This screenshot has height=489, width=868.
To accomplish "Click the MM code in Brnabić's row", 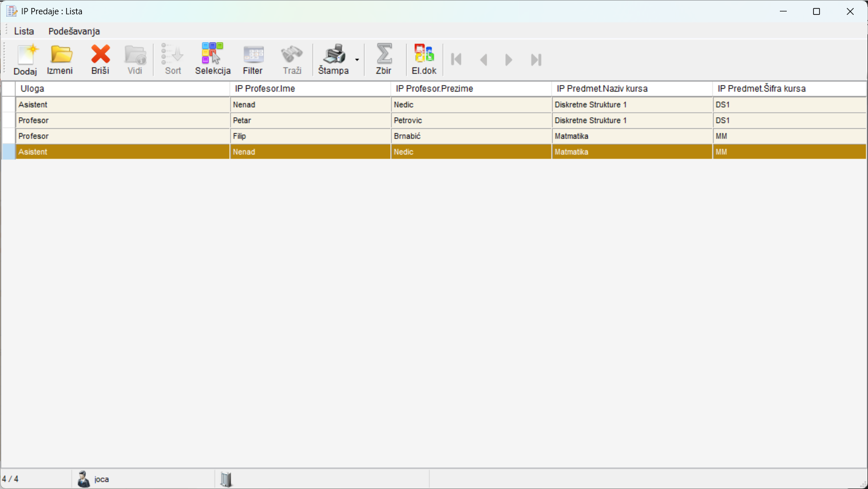I will click(790, 136).
